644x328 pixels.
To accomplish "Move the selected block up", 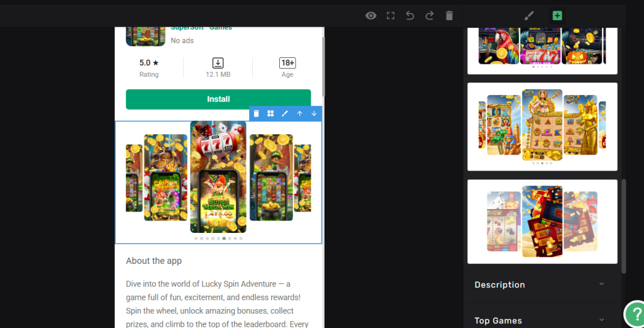I will click(299, 113).
